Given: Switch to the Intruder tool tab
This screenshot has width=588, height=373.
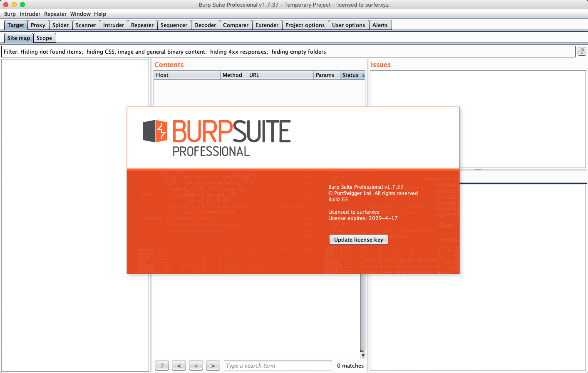Looking at the screenshot, I should (x=114, y=25).
